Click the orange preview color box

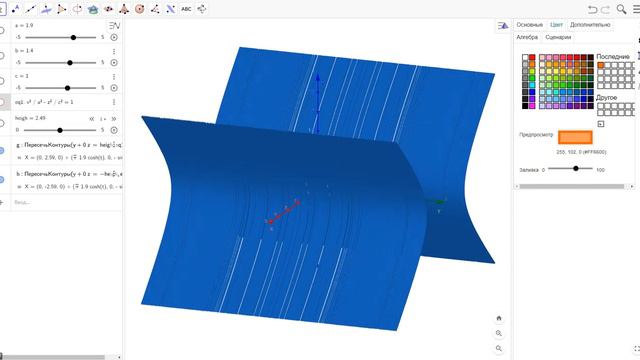point(575,137)
